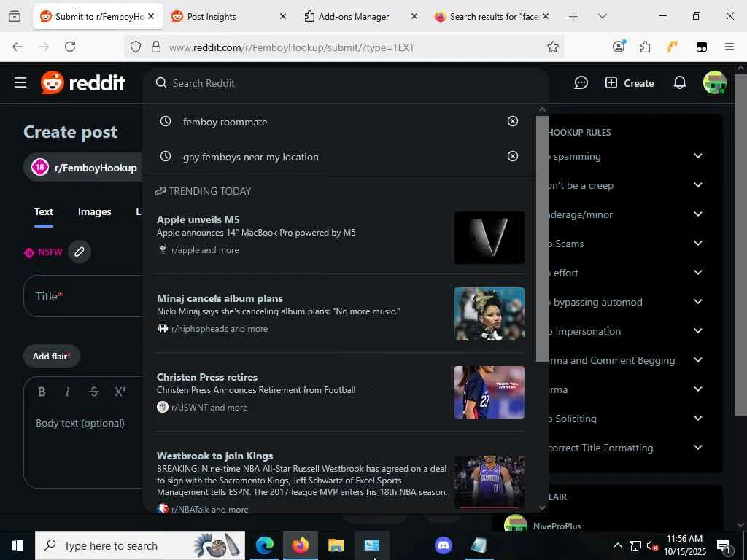This screenshot has height=560, width=747.
Task: Open the Windows Start menu
Action: point(18,545)
